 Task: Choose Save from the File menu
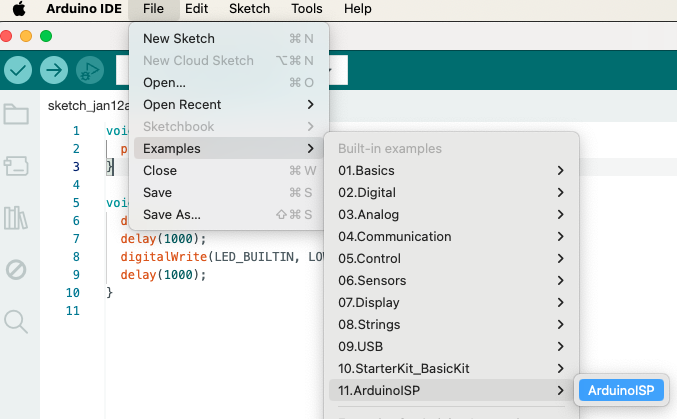[229, 193]
